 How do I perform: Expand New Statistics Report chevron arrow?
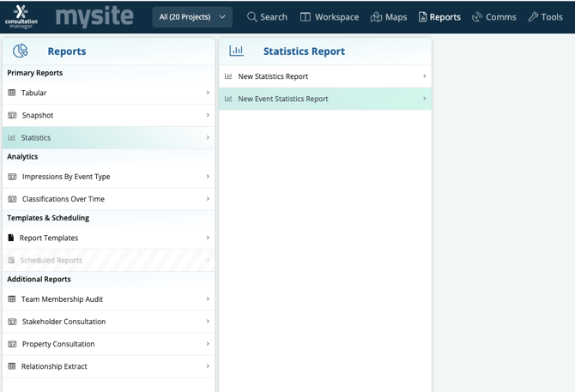click(424, 76)
